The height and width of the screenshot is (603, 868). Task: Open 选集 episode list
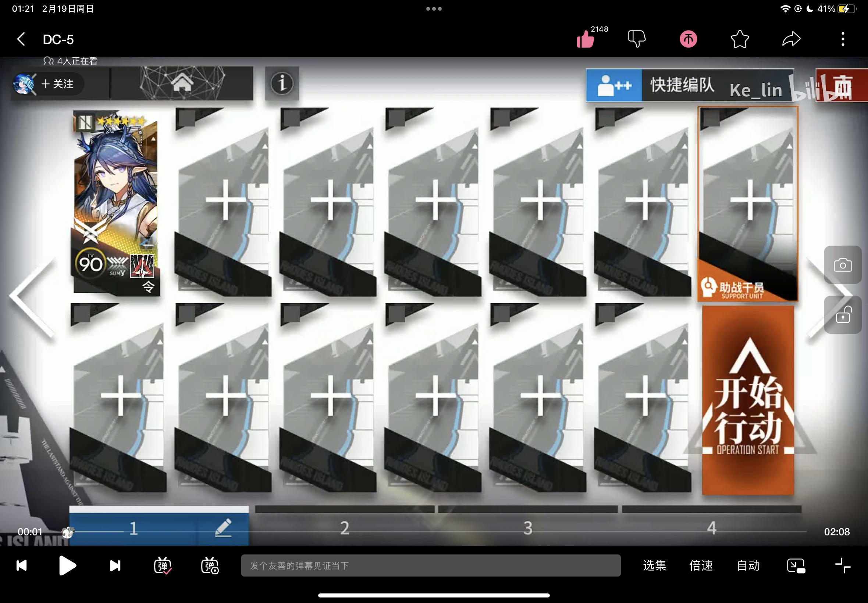(x=655, y=565)
